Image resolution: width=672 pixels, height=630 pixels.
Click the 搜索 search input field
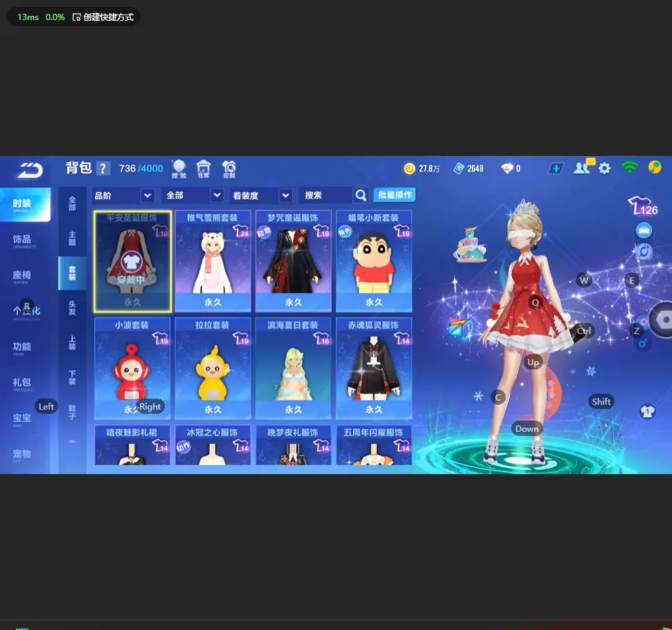point(326,195)
